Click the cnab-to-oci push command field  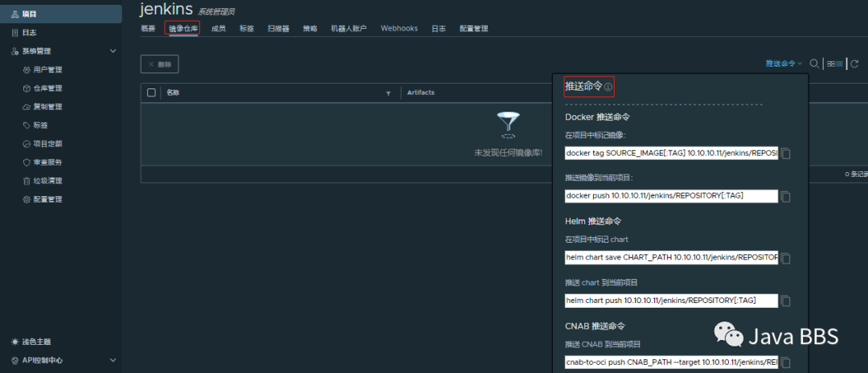point(671,363)
